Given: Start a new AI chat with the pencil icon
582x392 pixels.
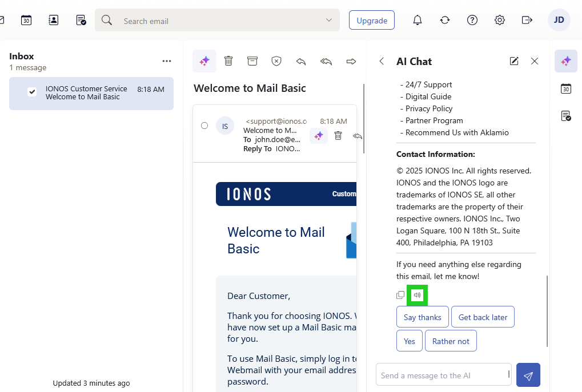Looking at the screenshot, I should 514,61.
